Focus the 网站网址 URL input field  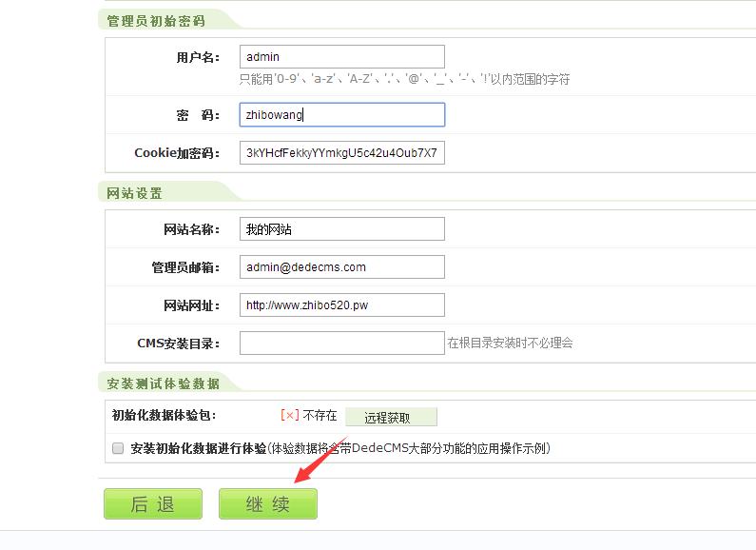point(341,305)
